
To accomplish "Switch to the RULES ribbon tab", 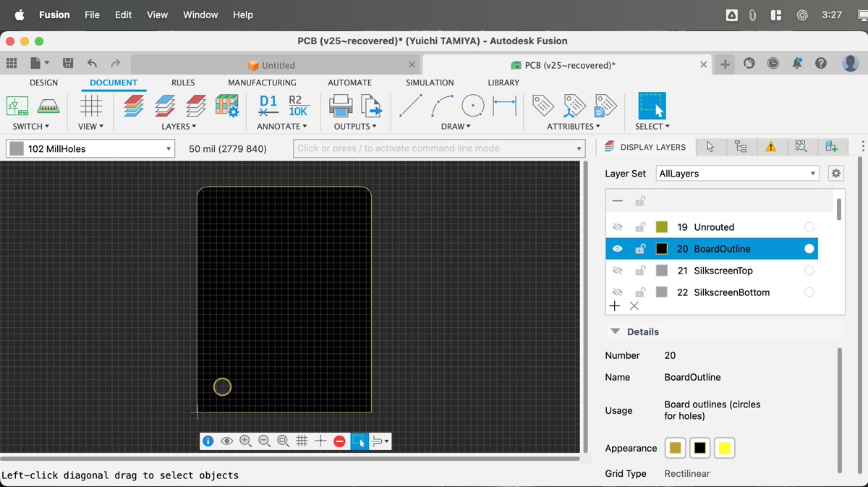I will (183, 82).
